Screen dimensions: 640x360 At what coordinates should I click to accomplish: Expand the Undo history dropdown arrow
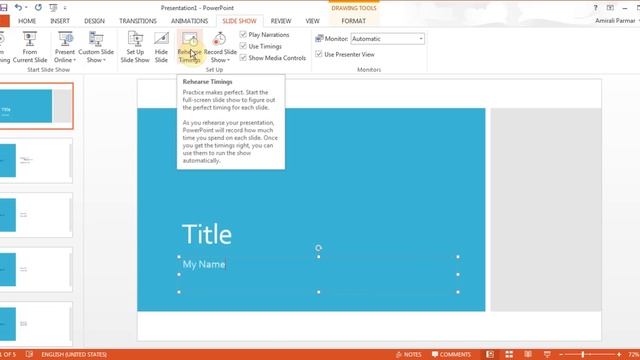point(26,7)
